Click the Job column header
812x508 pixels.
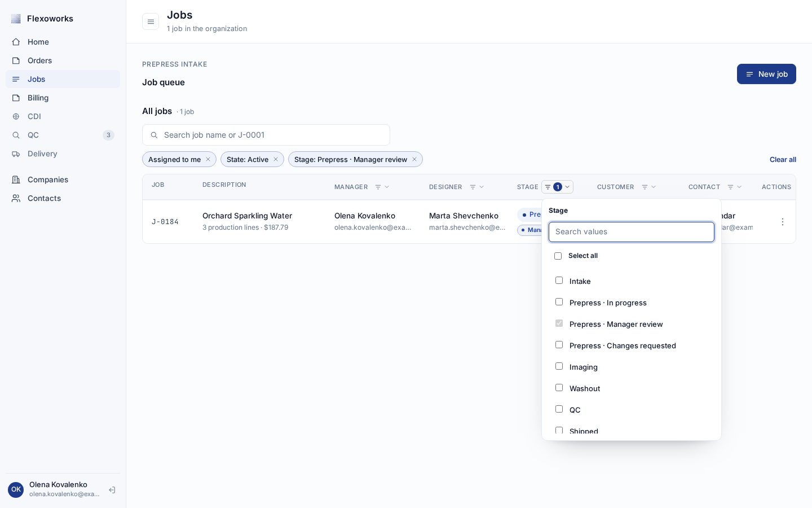pyautogui.click(x=158, y=185)
